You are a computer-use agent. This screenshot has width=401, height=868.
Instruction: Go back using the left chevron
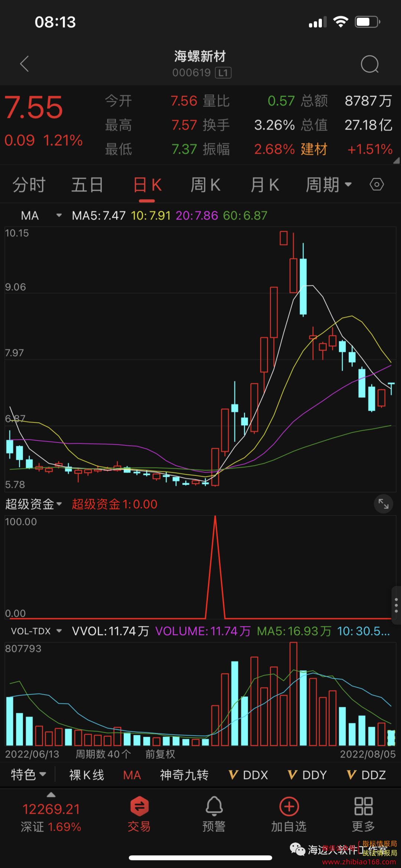[25, 64]
